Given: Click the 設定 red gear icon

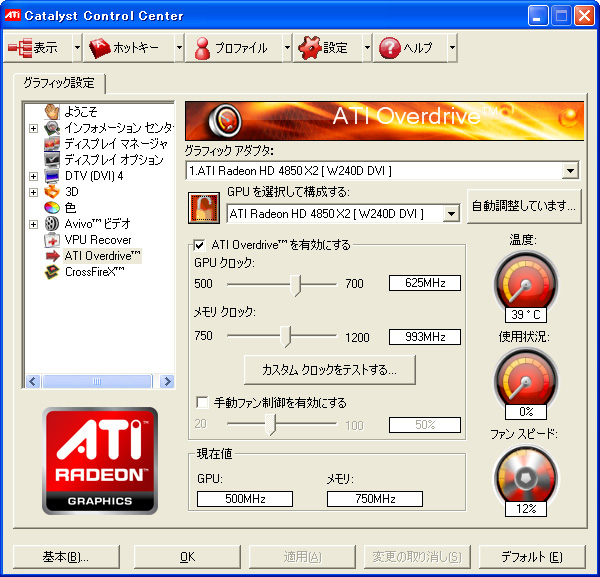Looking at the screenshot, I should coord(309,48).
